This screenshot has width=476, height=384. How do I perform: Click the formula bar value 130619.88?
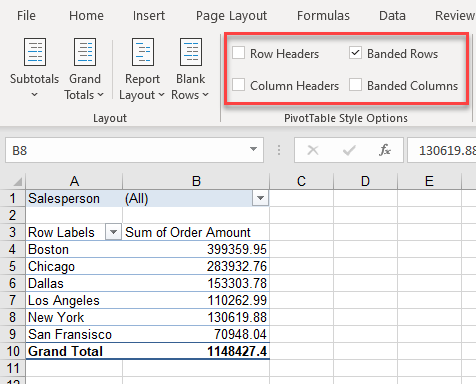(x=447, y=151)
